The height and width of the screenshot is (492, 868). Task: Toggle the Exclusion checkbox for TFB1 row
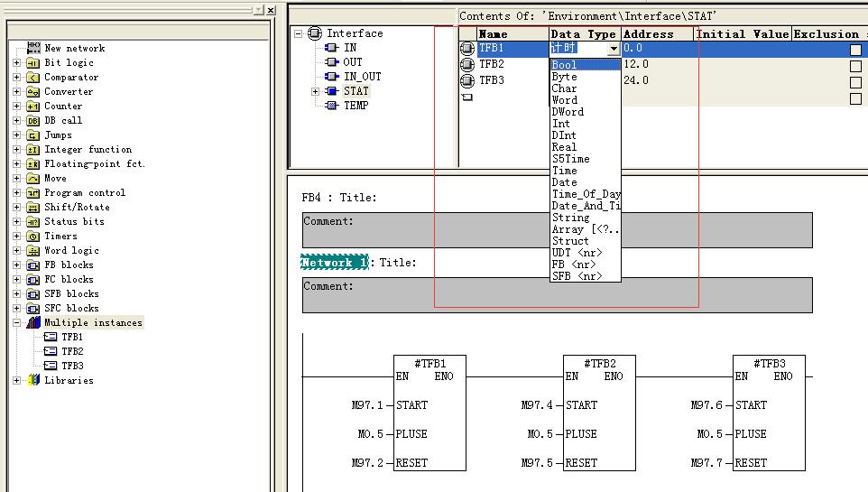click(x=855, y=50)
